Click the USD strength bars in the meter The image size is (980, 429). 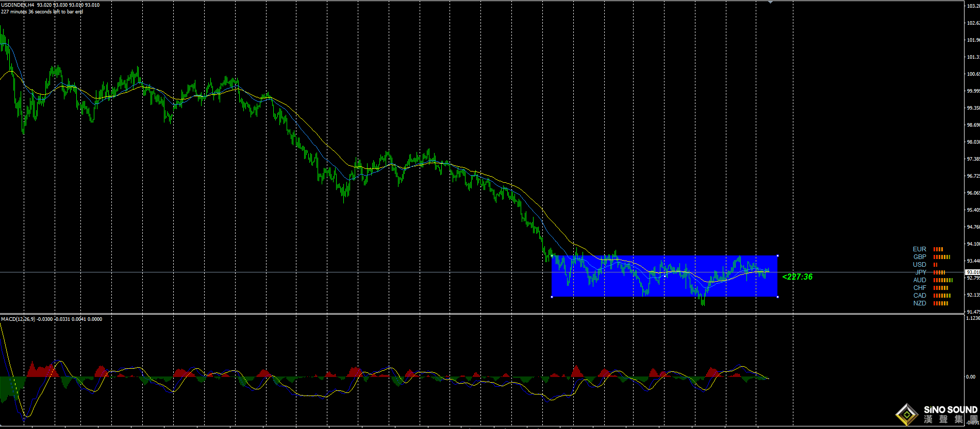935,265
